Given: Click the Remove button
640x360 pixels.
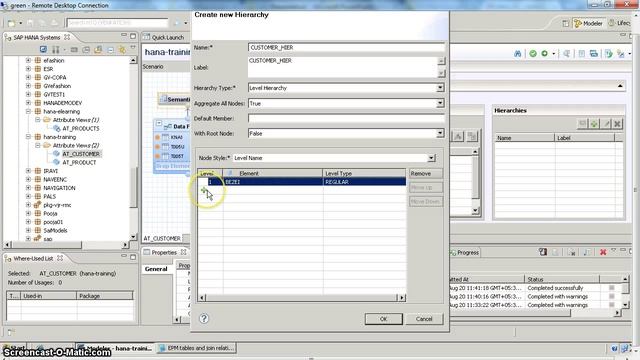Looking at the screenshot, I should point(426,174).
